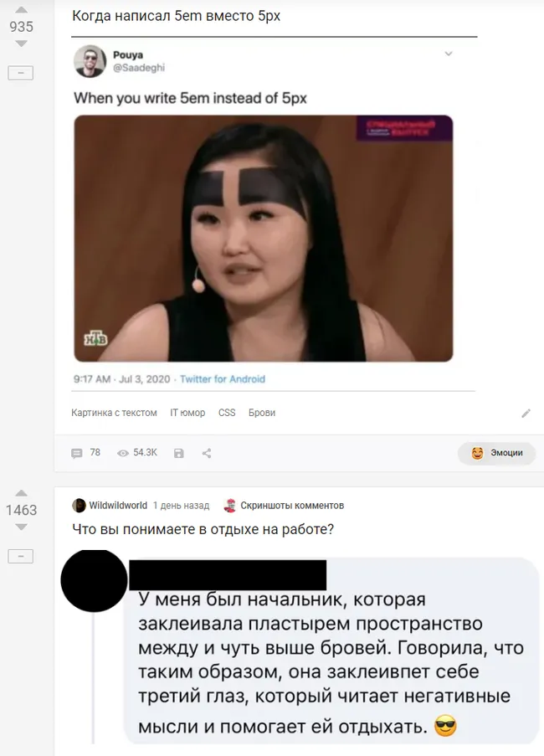Collapse the first post with minus box
This screenshot has width=544, height=756.
coord(21,73)
